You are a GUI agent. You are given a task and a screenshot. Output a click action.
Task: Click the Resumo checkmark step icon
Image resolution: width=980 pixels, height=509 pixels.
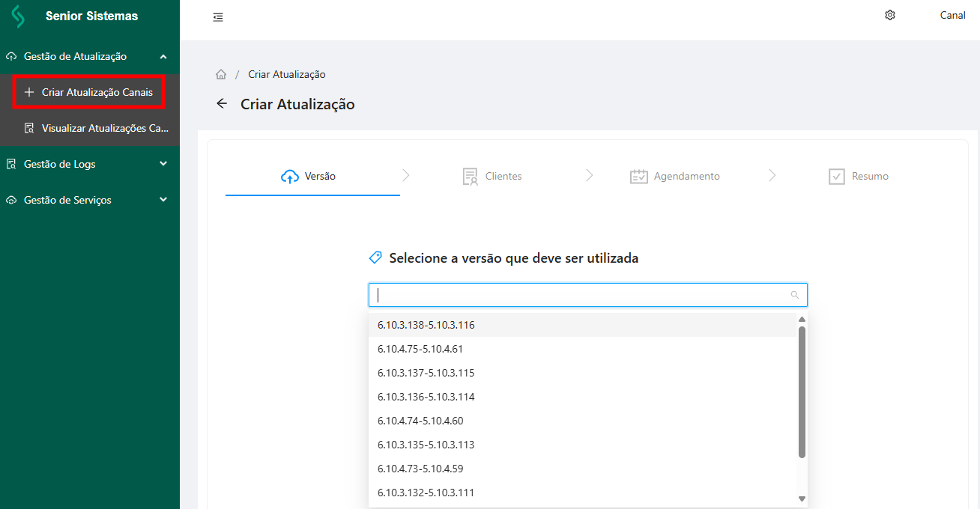pos(837,177)
